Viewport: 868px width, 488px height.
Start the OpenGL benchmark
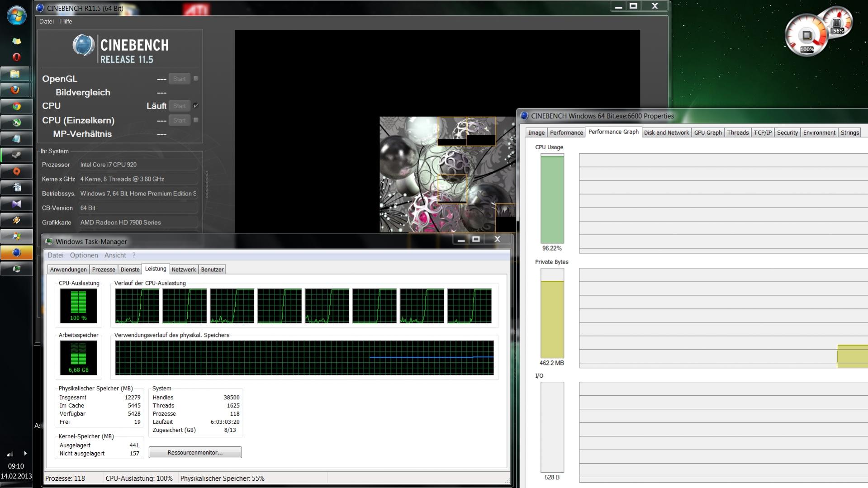point(179,79)
